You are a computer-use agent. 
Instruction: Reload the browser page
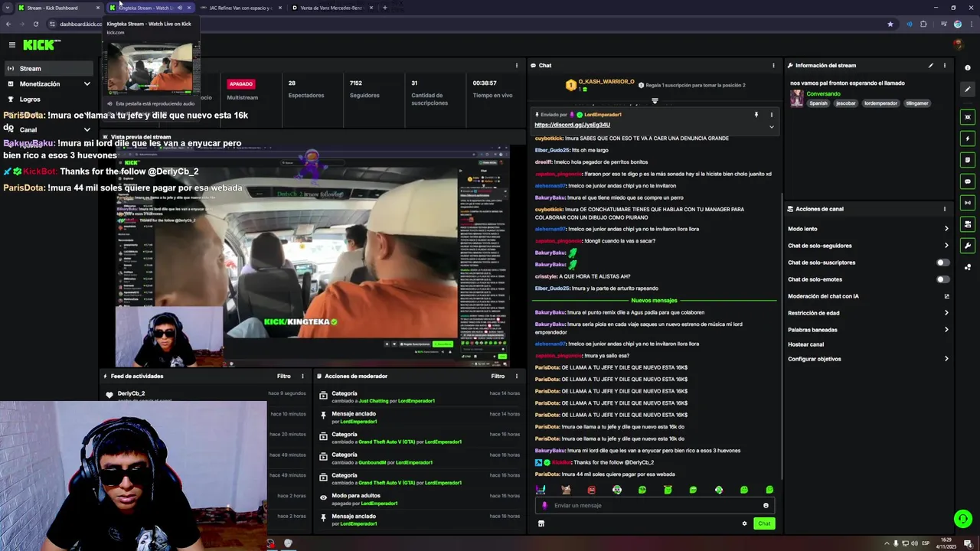tap(35, 24)
